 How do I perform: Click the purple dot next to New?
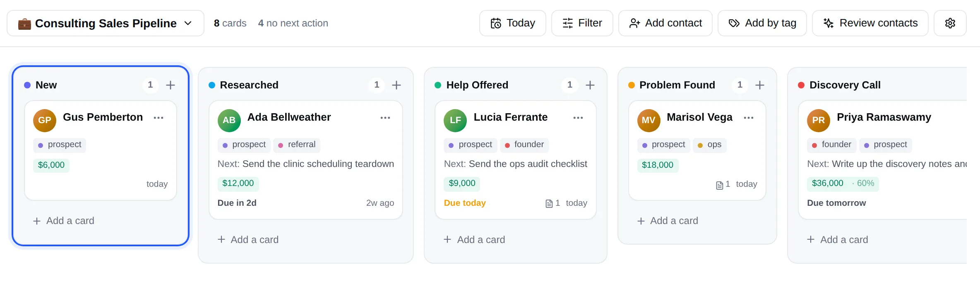click(x=27, y=85)
